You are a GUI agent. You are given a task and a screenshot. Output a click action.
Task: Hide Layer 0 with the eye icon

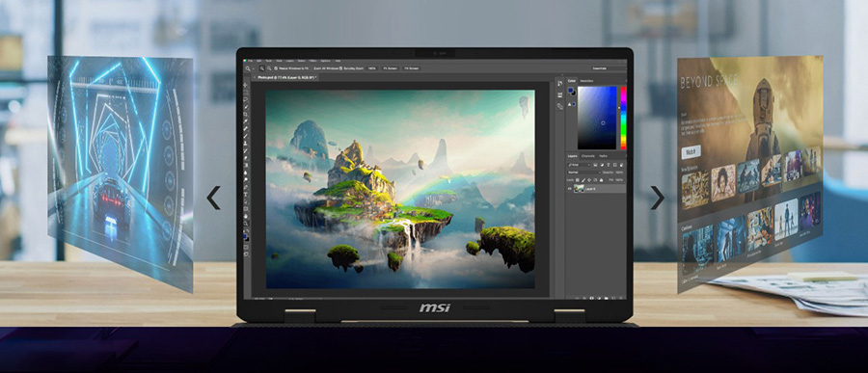570,189
